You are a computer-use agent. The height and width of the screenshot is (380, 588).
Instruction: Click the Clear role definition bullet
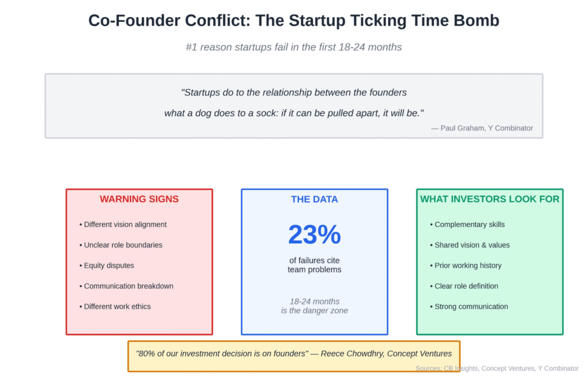click(466, 286)
